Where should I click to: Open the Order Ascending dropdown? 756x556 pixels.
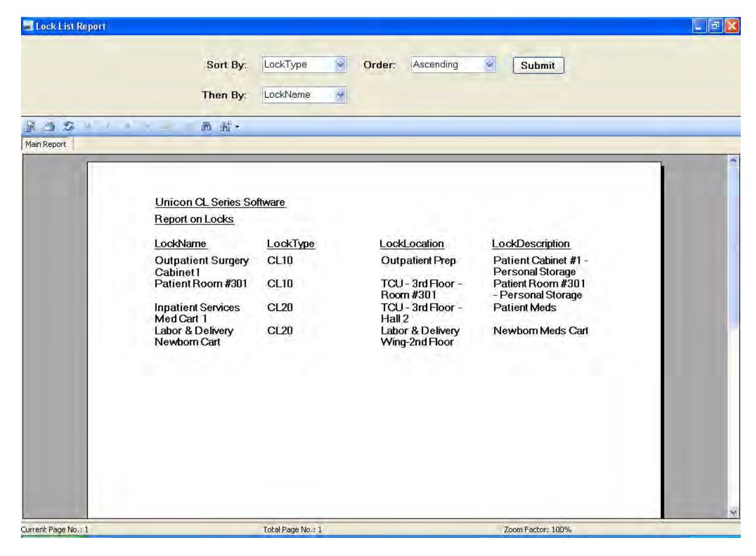[490, 64]
